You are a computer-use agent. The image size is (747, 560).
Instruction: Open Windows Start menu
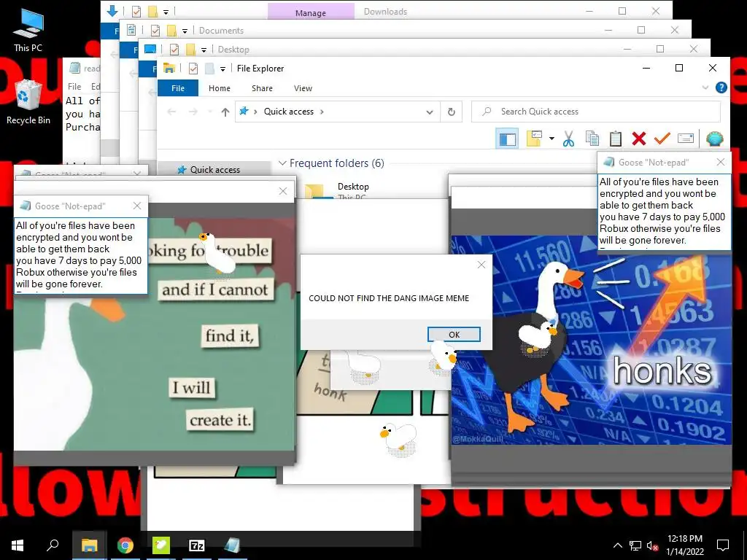point(18,545)
